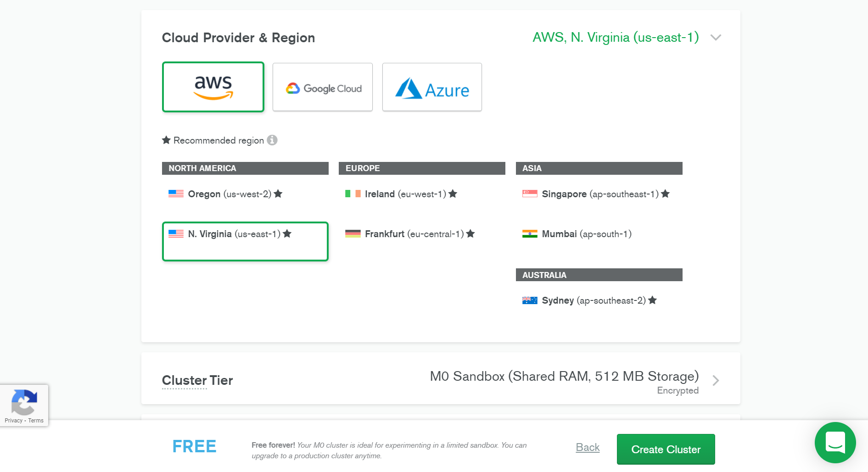Viewport: 868px width, 472px height.
Task: Open the M0 Sandbox tier summary
Action: (564, 376)
